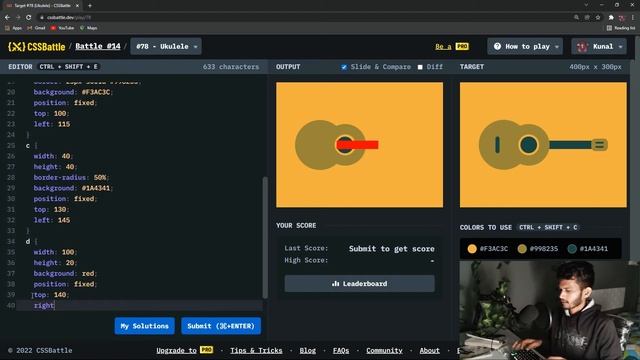Click the code line 'left: 145'

[x=52, y=220]
